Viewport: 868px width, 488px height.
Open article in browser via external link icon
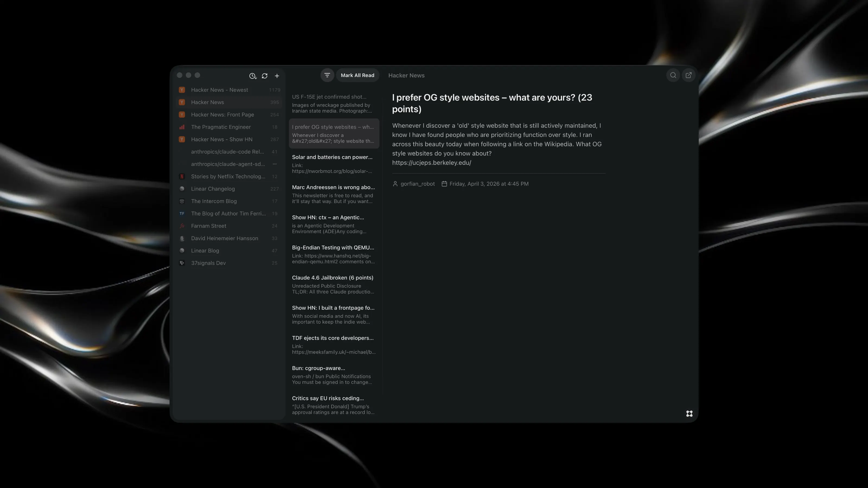coord(688,75)
